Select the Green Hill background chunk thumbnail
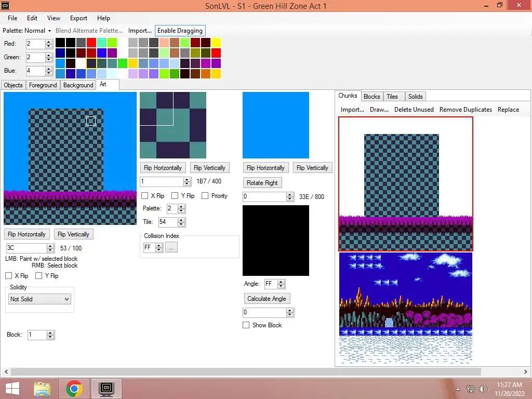Viewport: 532px width, 399px height. (405, 308)
